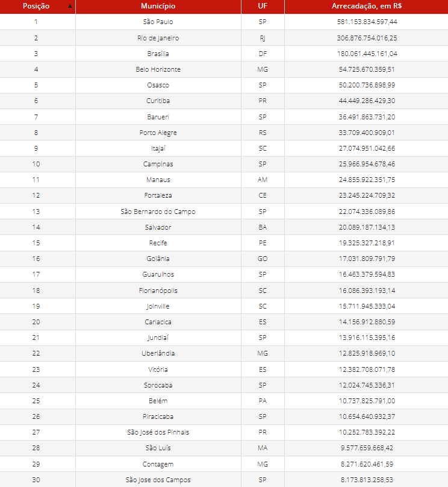Image resolution: width=448 pixels, height=487 pixels.
Task: Click the sort arrow in Posição header
Action: coord(70,6)
